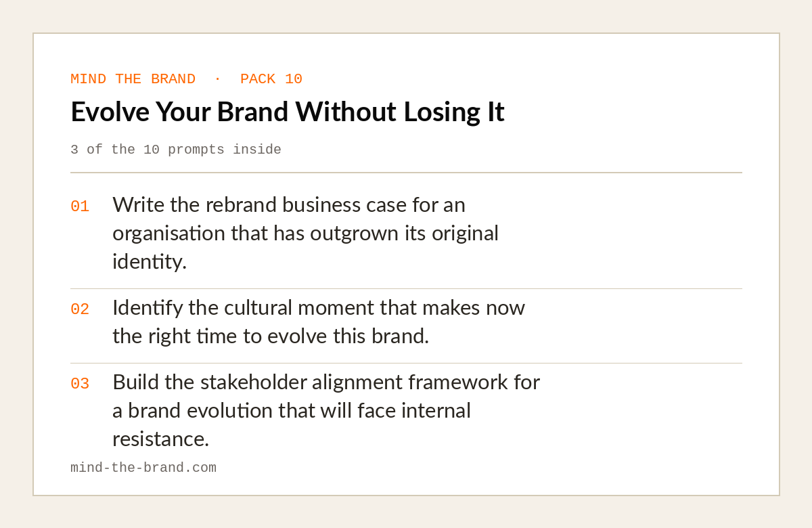
Task: Select the orange number 02
Action: (80, 309)
